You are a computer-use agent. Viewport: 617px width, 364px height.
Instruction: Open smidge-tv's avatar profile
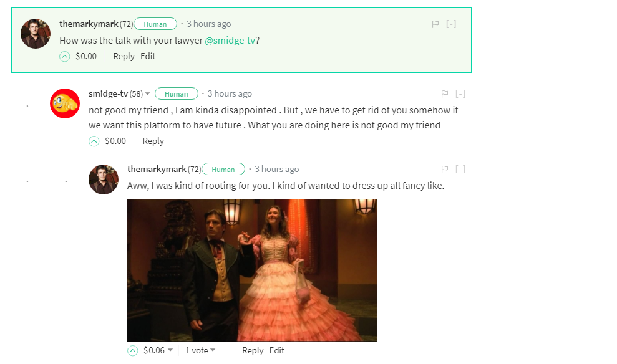point(65,103)
